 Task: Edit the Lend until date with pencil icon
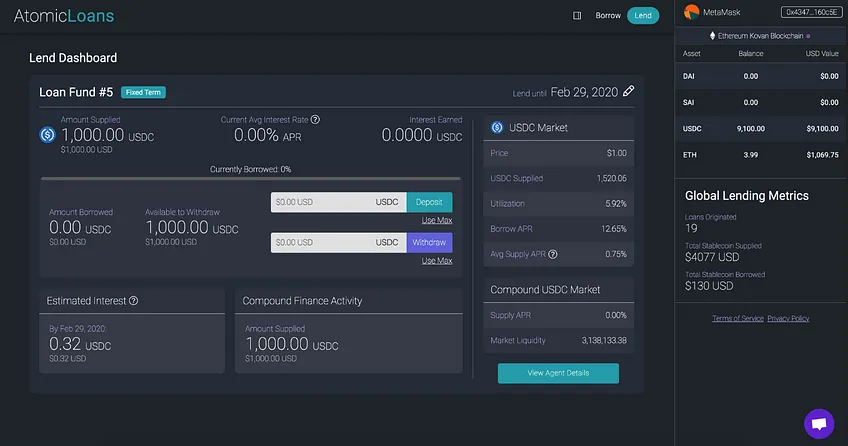click(x=628, y=91)
